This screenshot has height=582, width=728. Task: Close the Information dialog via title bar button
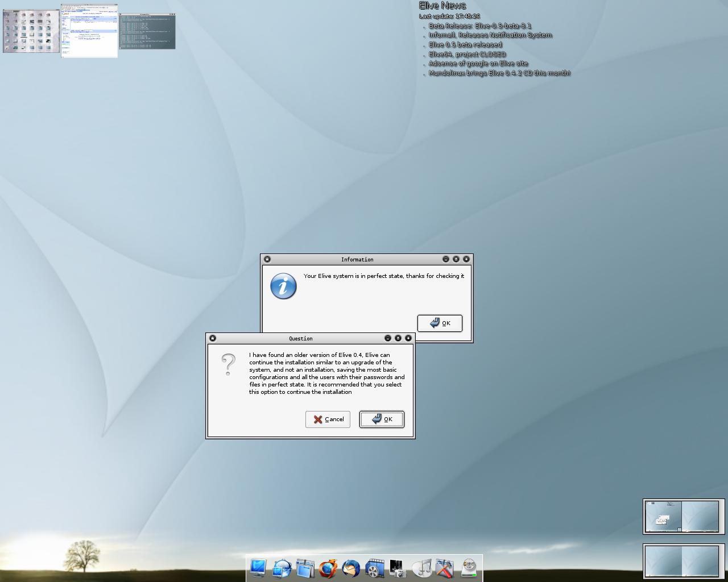466,259
